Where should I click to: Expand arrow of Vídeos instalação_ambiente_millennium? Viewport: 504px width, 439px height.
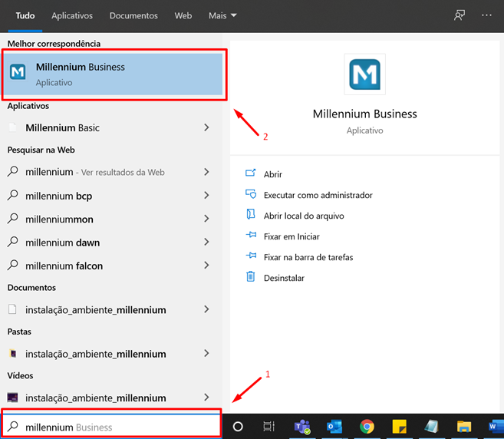point(206,398)
